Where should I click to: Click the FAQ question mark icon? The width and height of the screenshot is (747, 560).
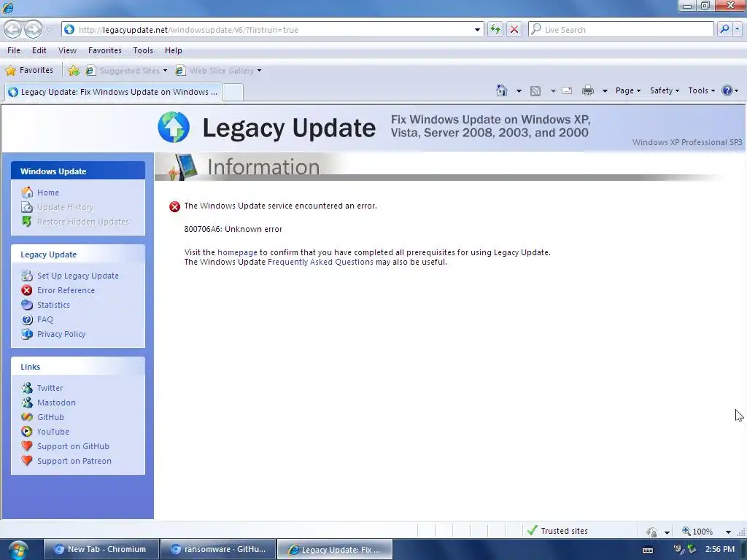point(27,319)
